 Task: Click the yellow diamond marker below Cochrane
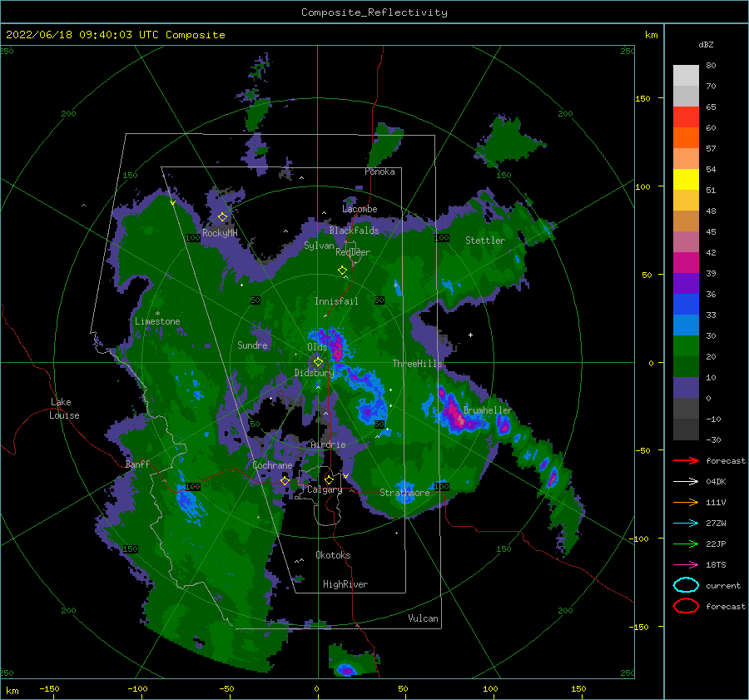point(285,481)
